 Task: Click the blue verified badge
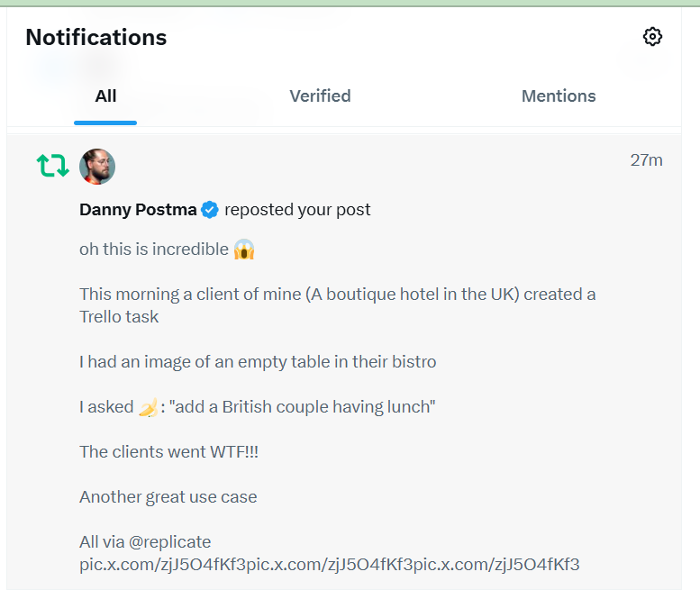210,210
